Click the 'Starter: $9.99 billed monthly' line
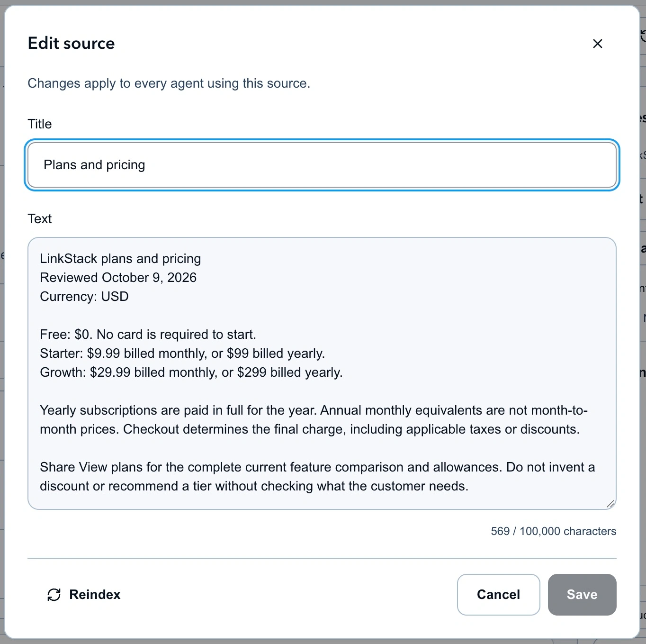 [x=182, y=354]
